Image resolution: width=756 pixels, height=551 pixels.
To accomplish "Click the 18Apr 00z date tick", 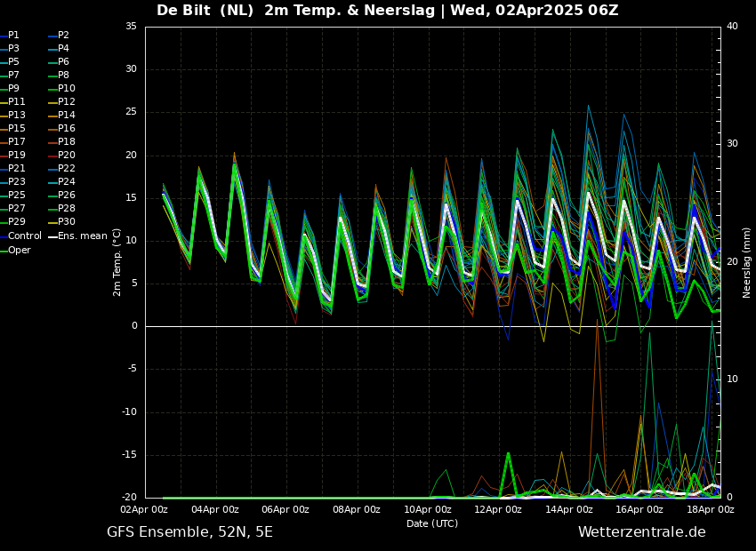I will tap(711, 510).
